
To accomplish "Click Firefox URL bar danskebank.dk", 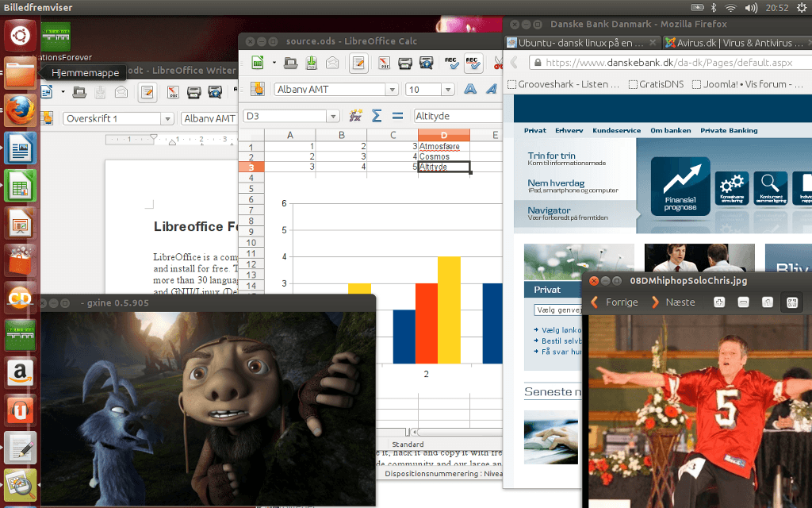I will (x=670, y=63).
